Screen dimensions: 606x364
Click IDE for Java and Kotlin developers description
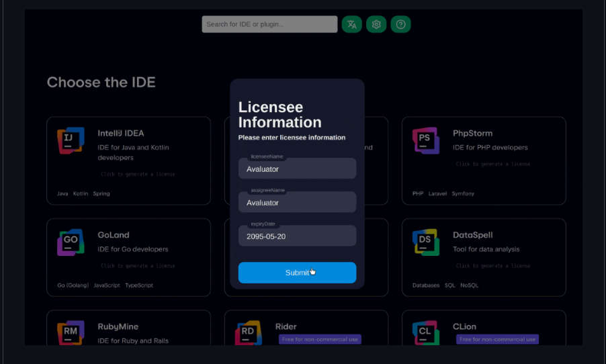tap(133, 152)
